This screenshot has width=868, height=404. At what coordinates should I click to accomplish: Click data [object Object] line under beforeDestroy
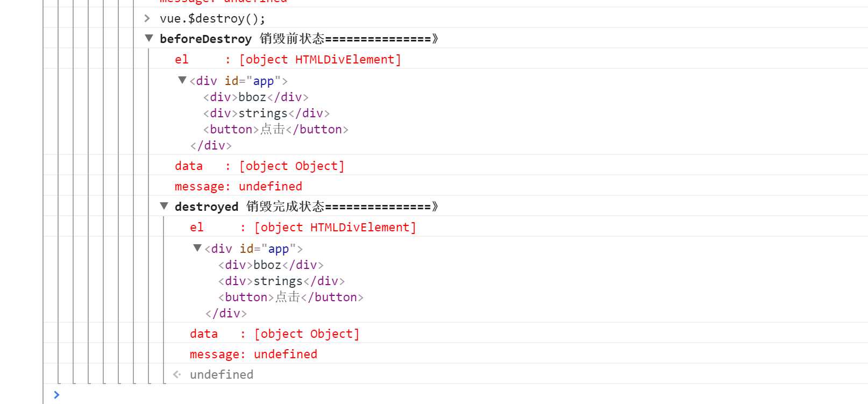(x=259, y=166)
